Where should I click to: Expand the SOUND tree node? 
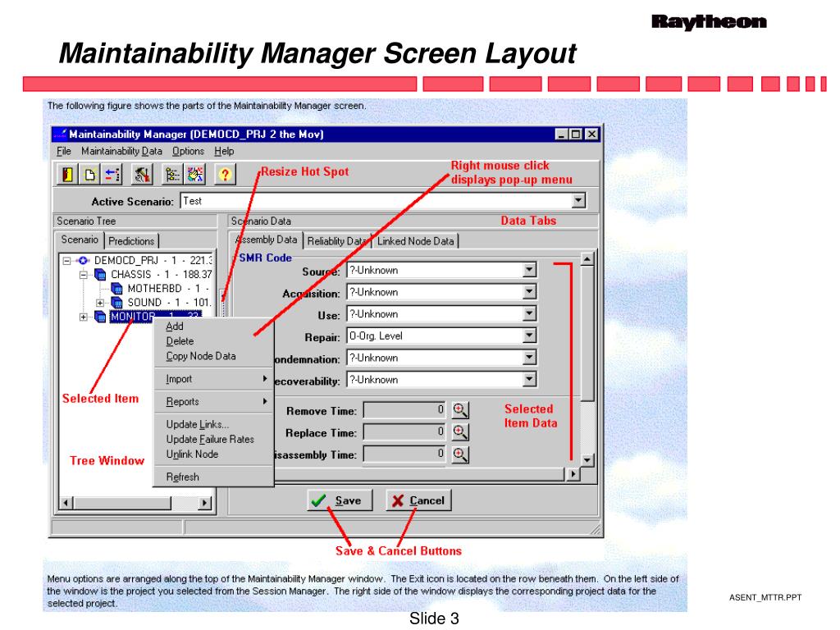(x=100, y=303)
